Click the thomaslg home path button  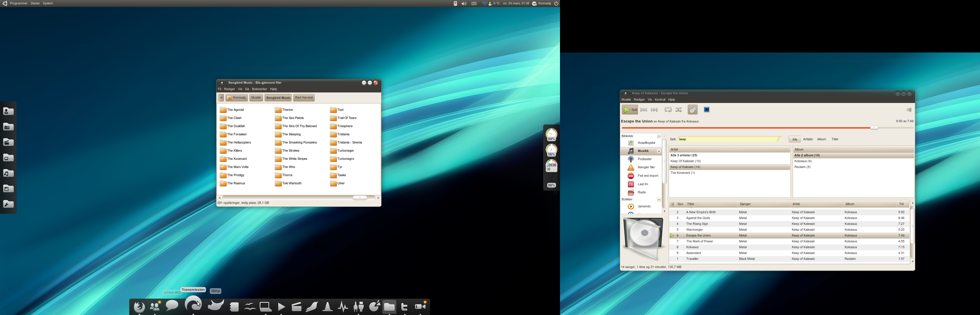pos(237,98)
